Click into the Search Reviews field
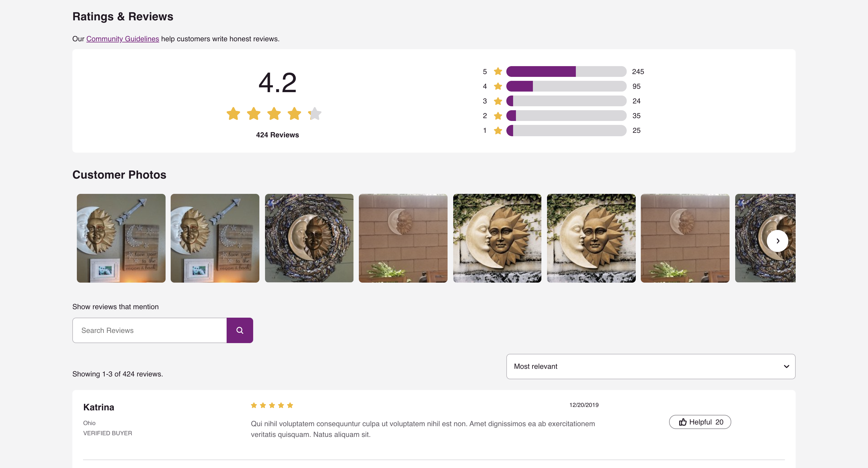 149,330
